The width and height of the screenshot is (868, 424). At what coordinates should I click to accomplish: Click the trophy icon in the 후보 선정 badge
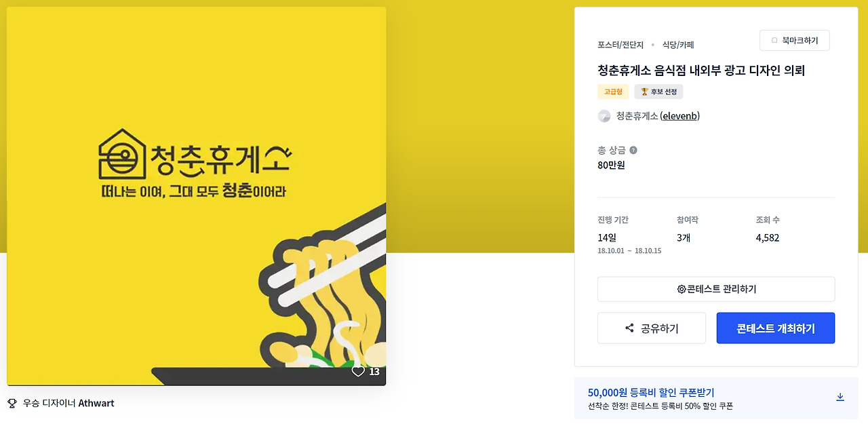click(x=644, y=92)
